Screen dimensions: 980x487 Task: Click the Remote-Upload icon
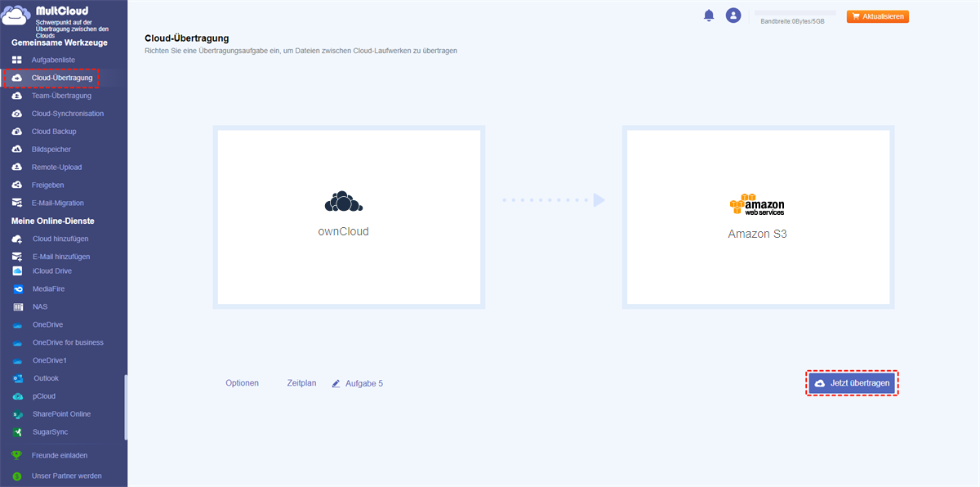[16, 168]
